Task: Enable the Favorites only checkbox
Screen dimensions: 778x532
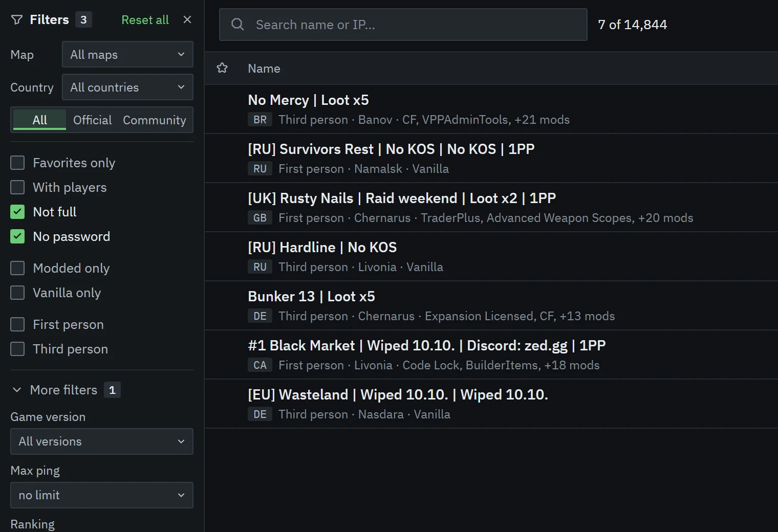Action: (x=17, y=163)
